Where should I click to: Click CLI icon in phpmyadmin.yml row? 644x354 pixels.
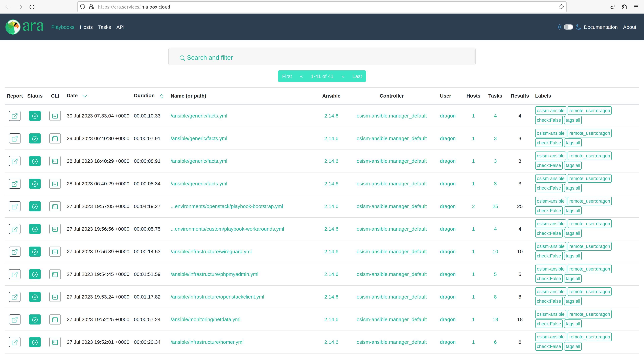pyautogui.click(x=55, y=274)
